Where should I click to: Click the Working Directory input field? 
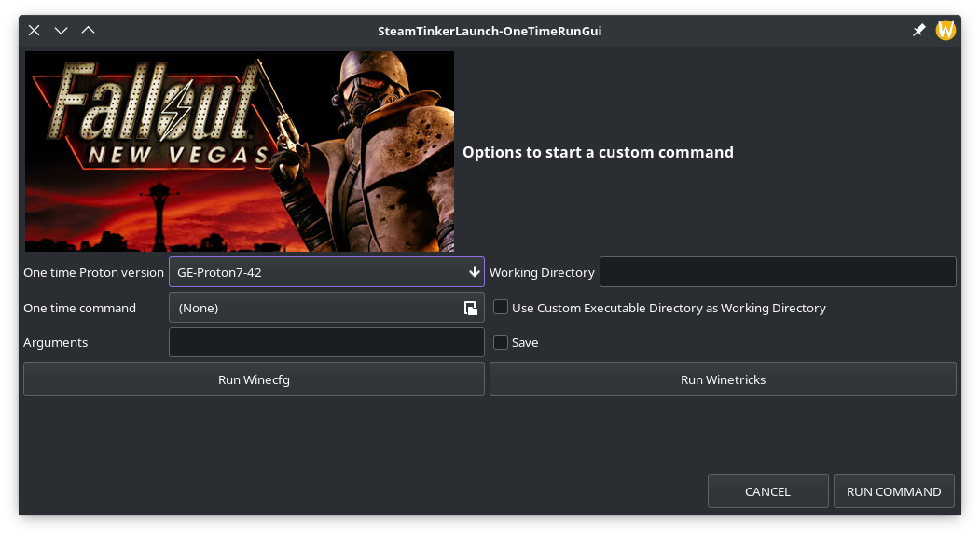[x=778, y=272]
